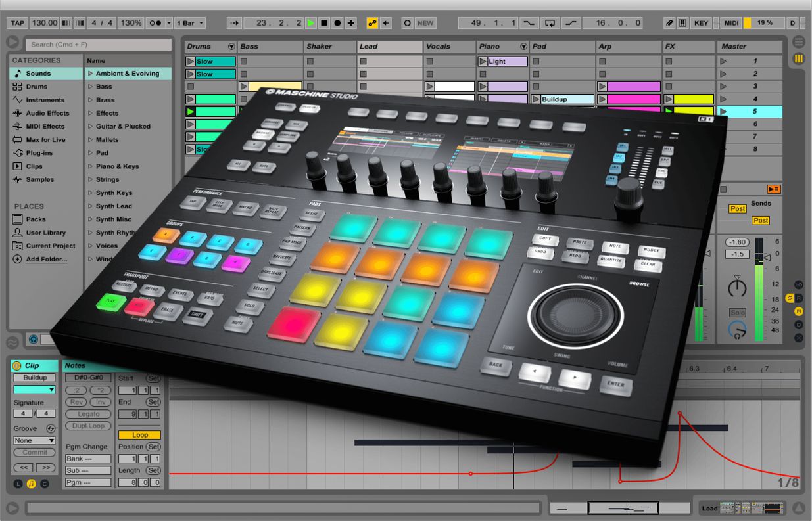Image resolution: width=812 pixels, height=521 pixels.
Task: Open Packs under Places
Action: click(36, 219)
